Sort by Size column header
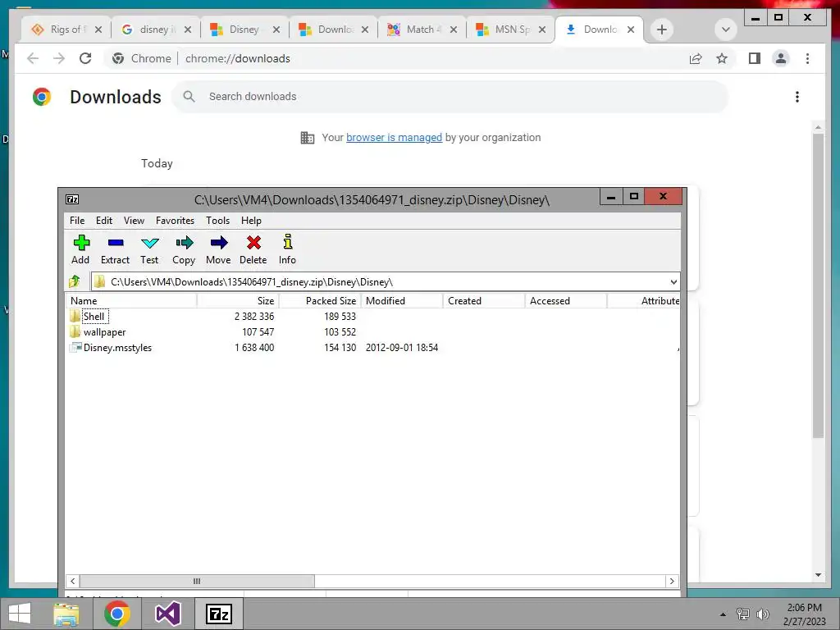 [x=238, y=301]
